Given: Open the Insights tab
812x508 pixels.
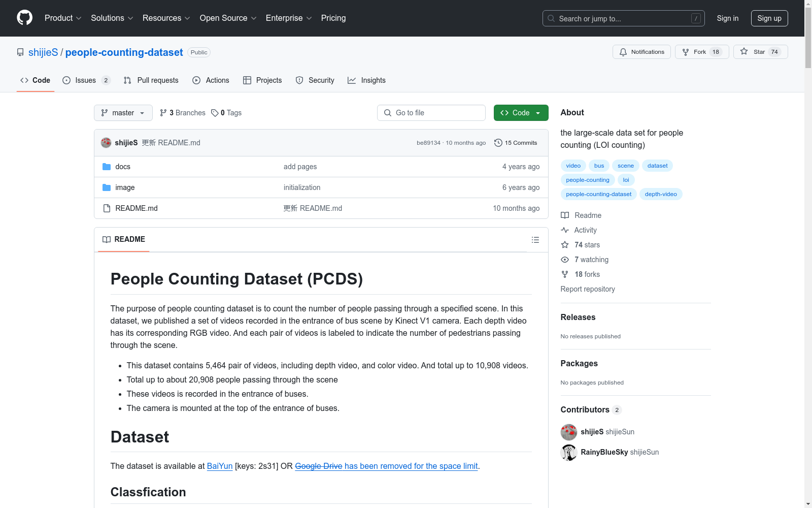Looking at the screenshot, I should click(x=366, y=80).
